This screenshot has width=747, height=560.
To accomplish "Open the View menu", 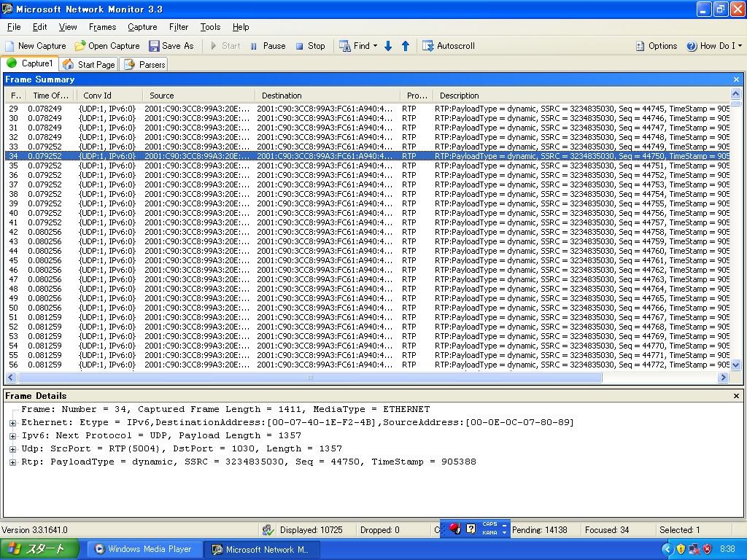I will (68, 27).
